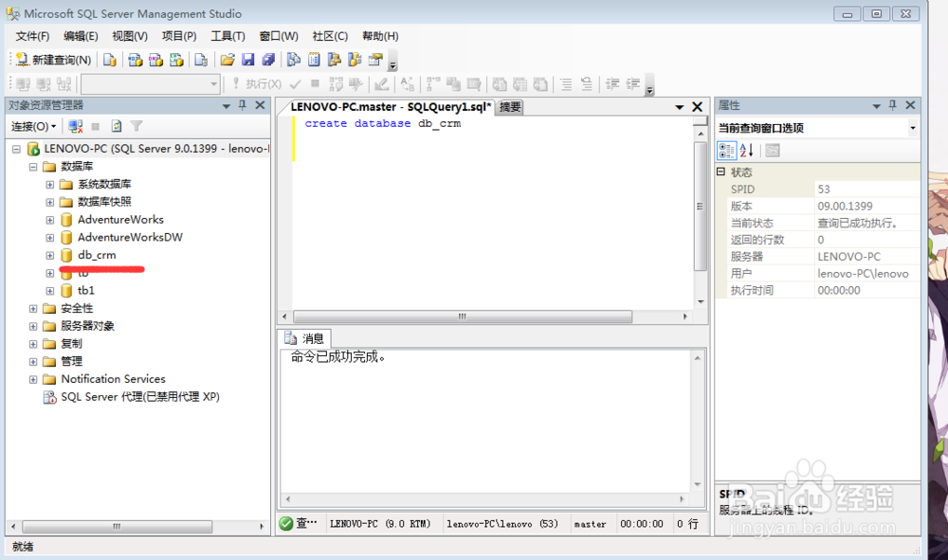Expand the 服务器对象 folder
Screen dimensions: 948x560
[33, 326]
